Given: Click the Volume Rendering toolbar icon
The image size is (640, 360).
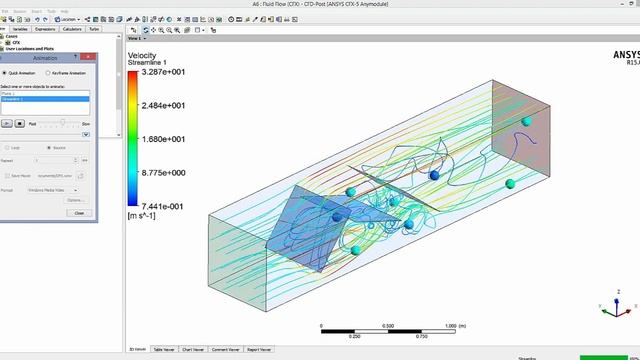Looking at the screenshot, I should [119, 19].
